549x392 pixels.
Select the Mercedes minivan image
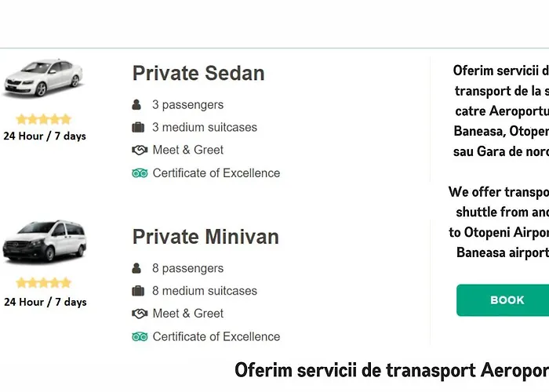[45, 241]
